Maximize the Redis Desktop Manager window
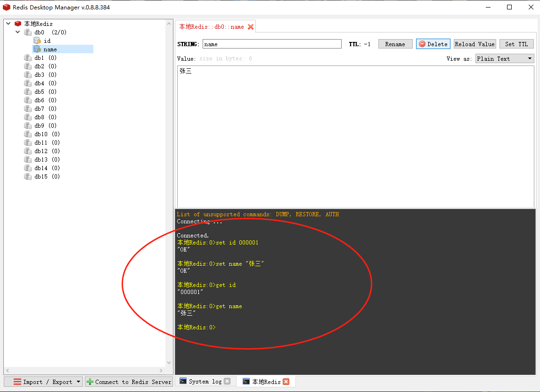The image size is (540, 392). [509, 7]
